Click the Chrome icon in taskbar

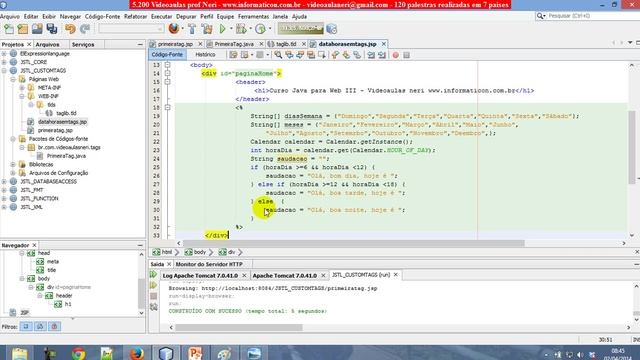[78, 353]
